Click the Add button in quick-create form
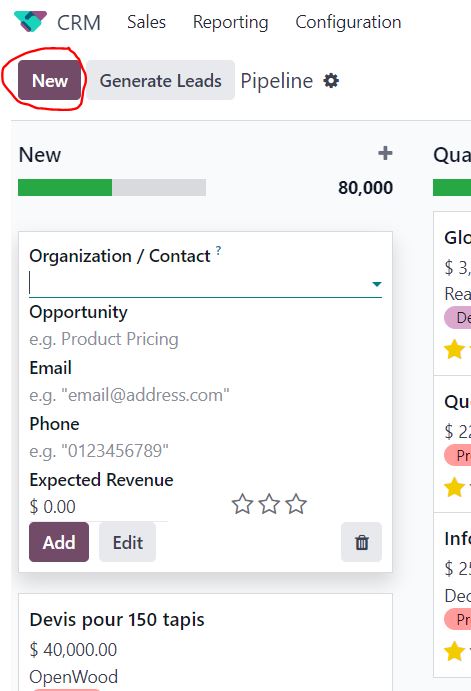Image resolution: width=471 pixels, height=691 pixels. 59,542
